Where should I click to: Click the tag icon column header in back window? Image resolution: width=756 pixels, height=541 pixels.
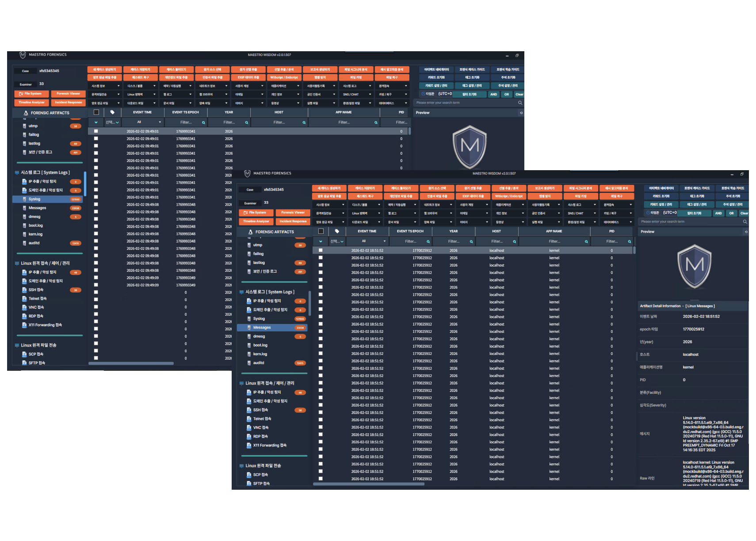(x=112, y=112)
